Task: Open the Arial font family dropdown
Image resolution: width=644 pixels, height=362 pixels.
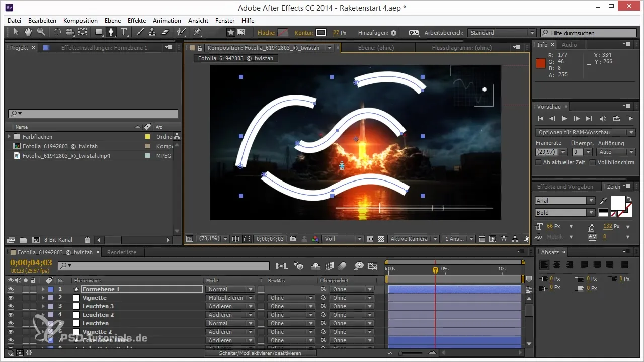Action: 565,200
